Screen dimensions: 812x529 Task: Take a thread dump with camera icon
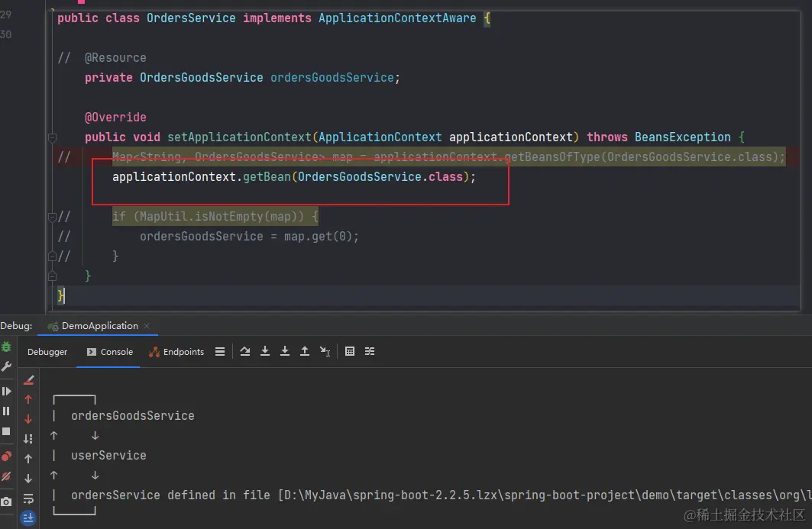(x=6, y=502)
